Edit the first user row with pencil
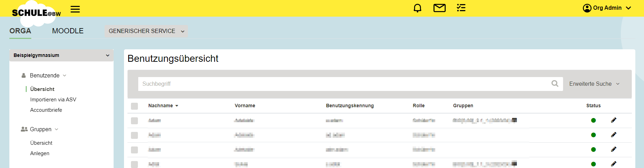The width and height of the screenshot is (644, 168). [x=614, y=120]
